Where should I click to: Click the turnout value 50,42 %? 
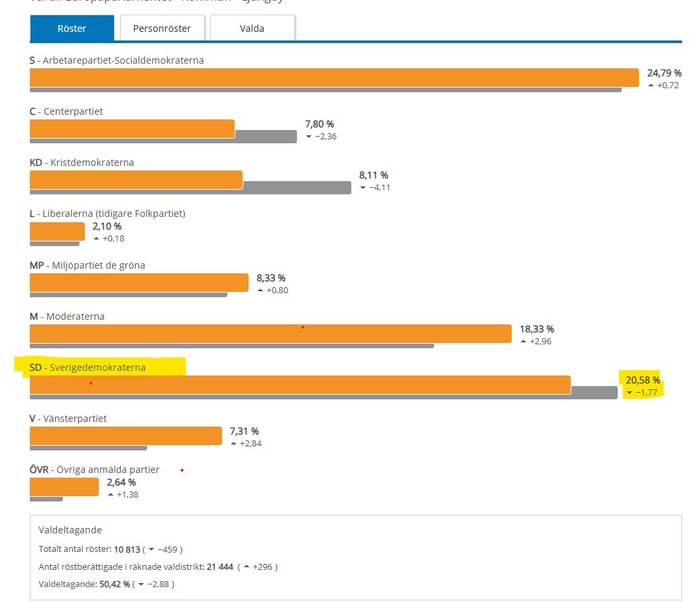point(115,584)
